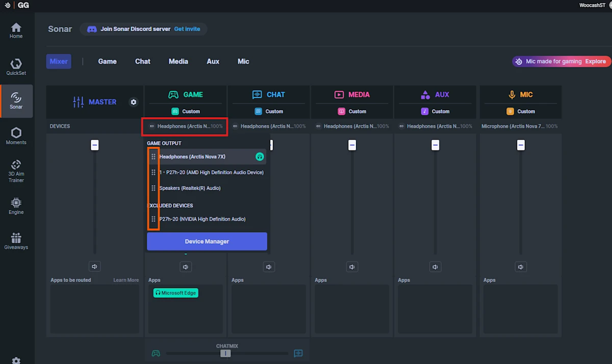Screen dimensions: 612x364
Task: Open the Sonar section in the sidebar
Action: [16, 101]
